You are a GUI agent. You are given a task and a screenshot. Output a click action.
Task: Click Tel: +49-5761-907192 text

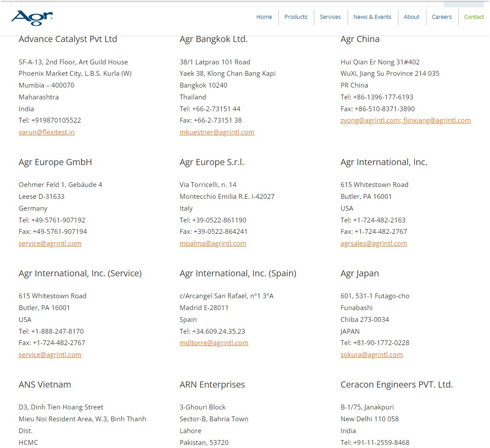[x=52, y=220]
